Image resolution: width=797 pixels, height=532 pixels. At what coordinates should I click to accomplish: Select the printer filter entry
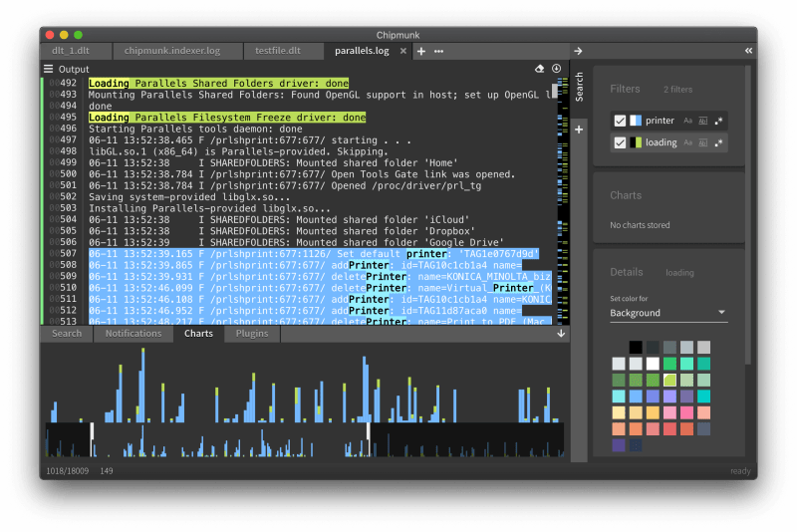pos(668,121)
